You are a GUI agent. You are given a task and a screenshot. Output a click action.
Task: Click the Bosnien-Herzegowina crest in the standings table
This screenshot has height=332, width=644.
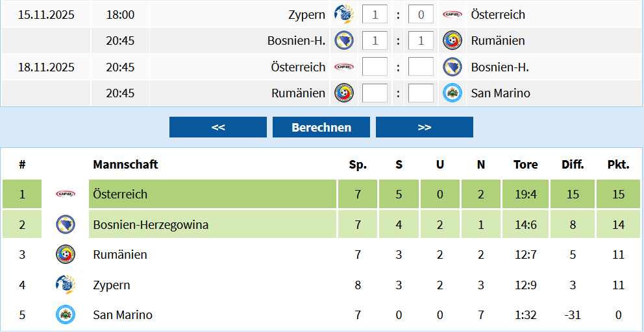coord(66,224)
